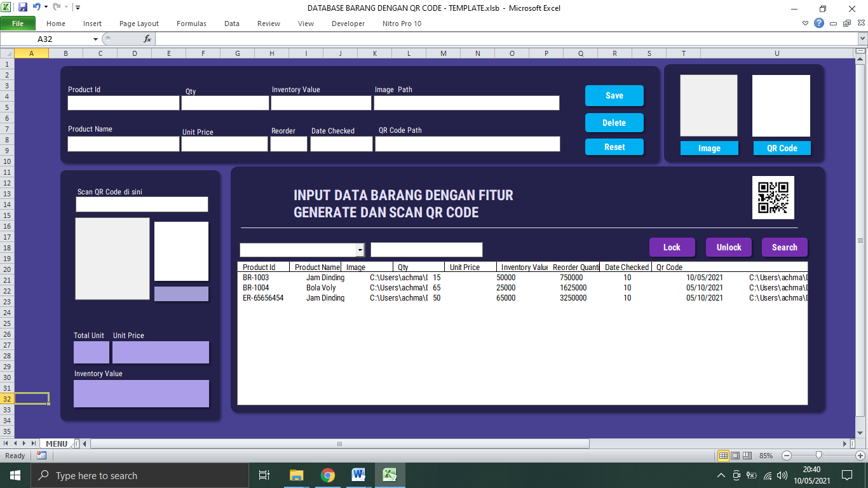Click the Scan QR Code input field
This screenshot has width=868, height=488.
[x=141, y=204]
